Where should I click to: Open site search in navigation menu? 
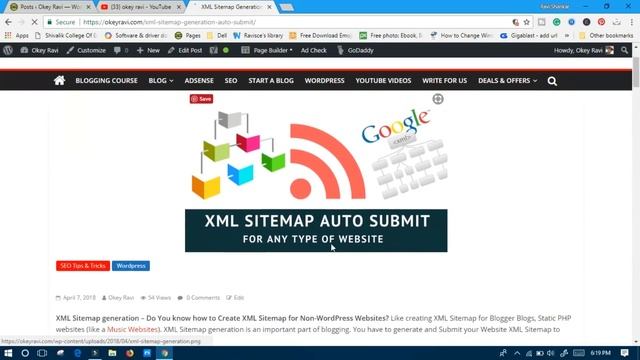click(x=552, y=81)
